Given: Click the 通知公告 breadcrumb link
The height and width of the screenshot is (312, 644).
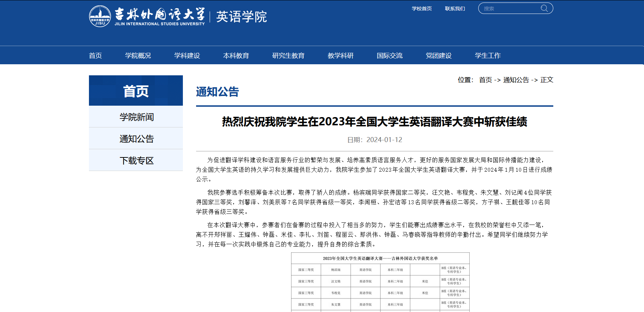Looking at the screenshot, I should [516, 80].
